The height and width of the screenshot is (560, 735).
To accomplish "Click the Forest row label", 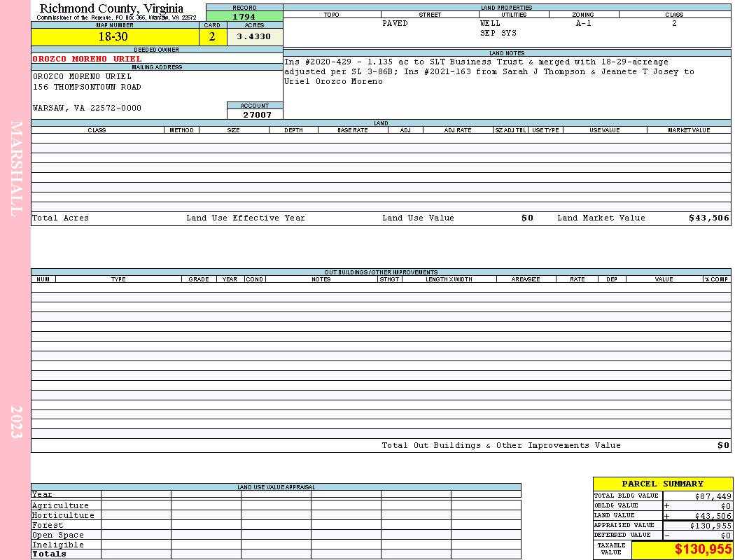I will pyautogui.click(x=48, y=525).
